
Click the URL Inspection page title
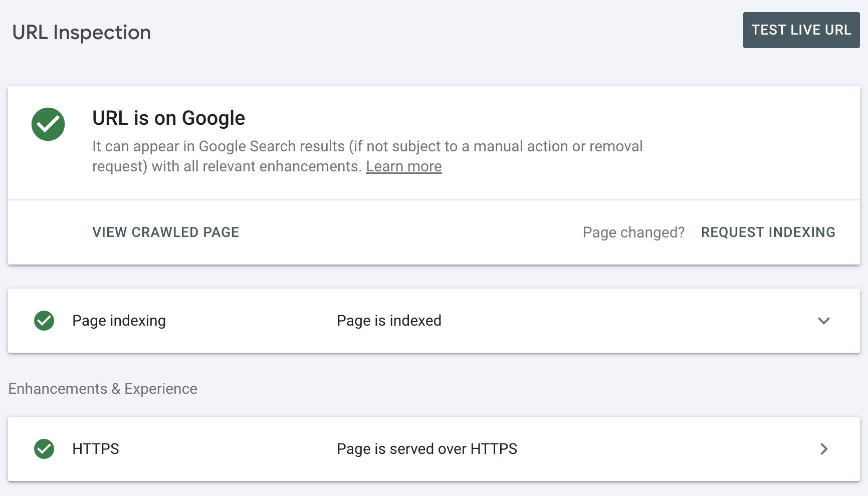(x=82, y=33)
